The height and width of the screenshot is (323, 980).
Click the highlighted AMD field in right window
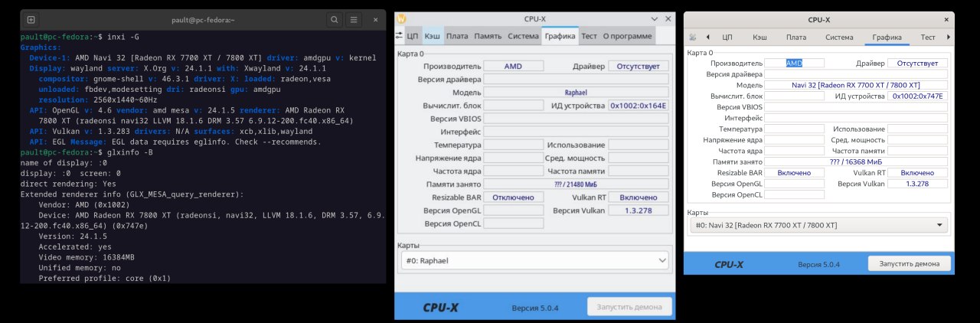795,63
